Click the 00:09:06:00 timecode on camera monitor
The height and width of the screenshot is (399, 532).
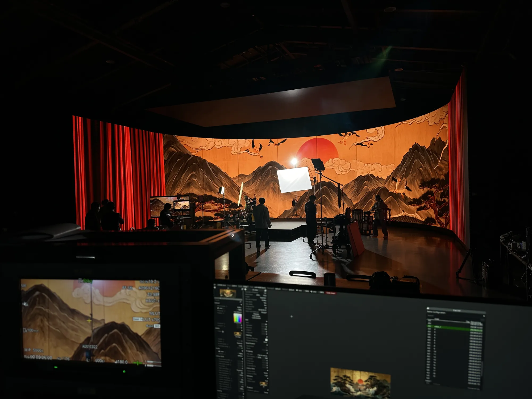(x=40, y=357)
